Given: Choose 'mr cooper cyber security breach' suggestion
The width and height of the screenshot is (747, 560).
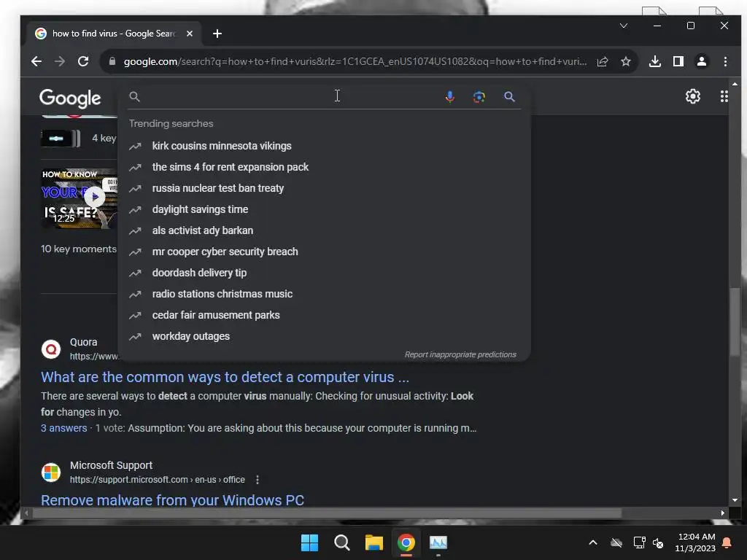Looking at the screenshot, I should (324, 252).
